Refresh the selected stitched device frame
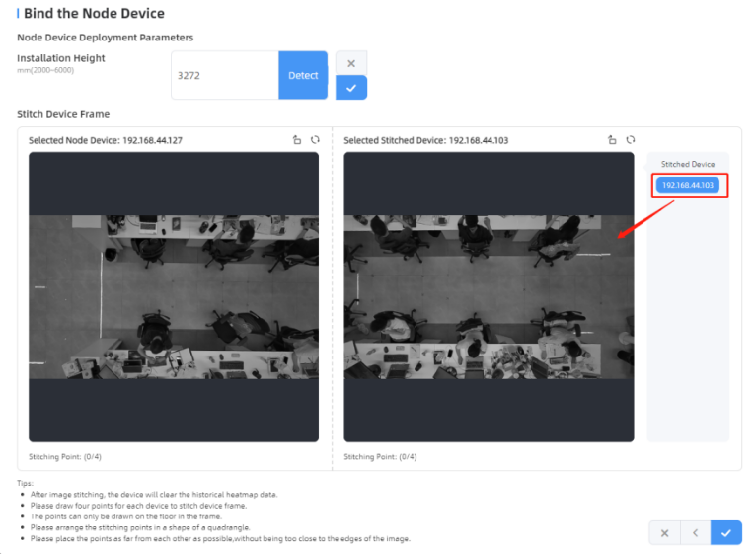 (x=630, y=140)
